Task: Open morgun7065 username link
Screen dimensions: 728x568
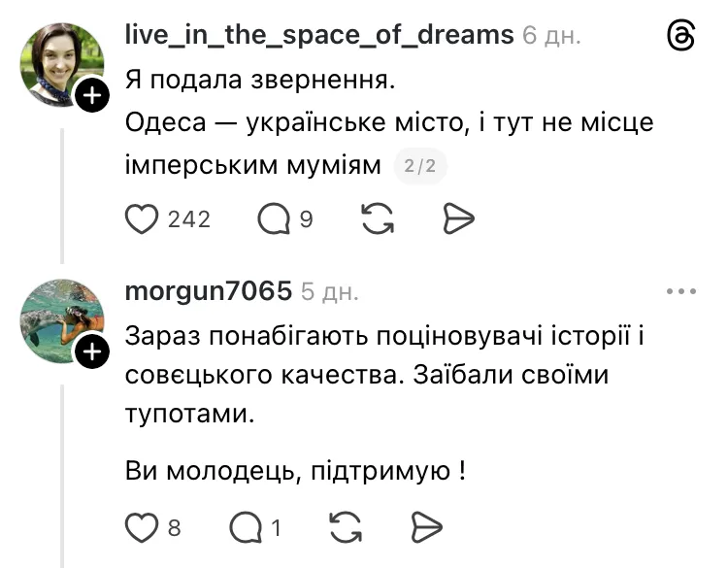Action: (x=209, y=291)
